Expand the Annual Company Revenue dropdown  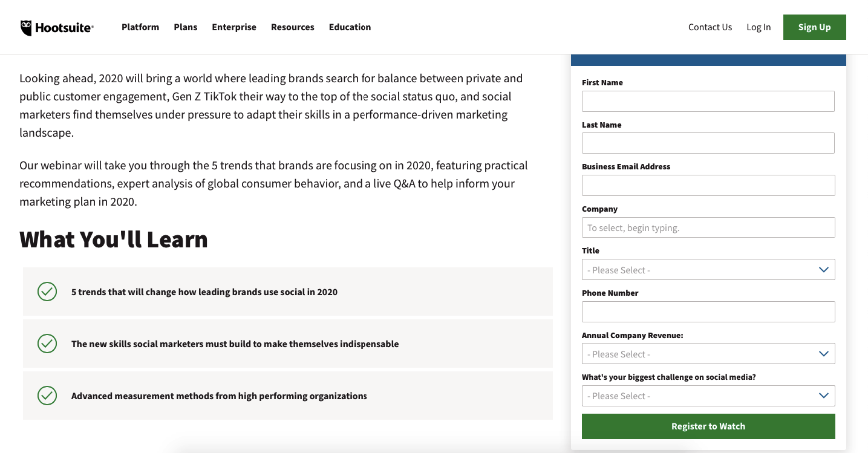click(708, 353)
